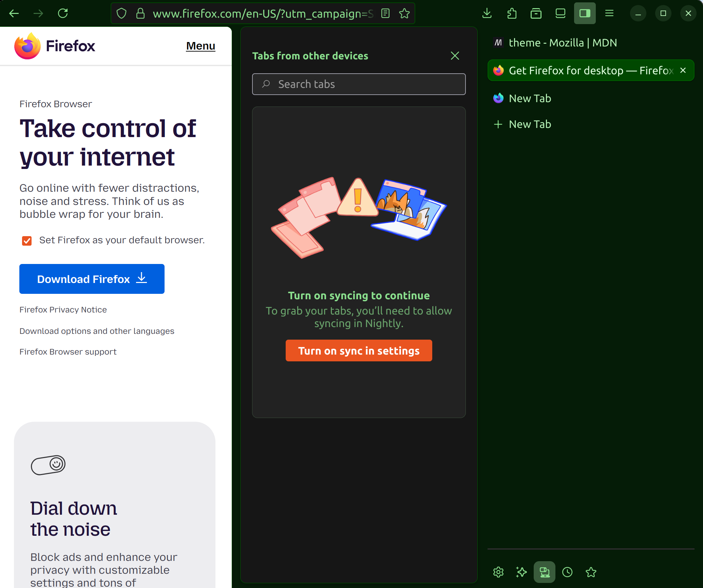Toggle the sidebar button in toolbar
The image size is (703, 588).
point(585,14)
